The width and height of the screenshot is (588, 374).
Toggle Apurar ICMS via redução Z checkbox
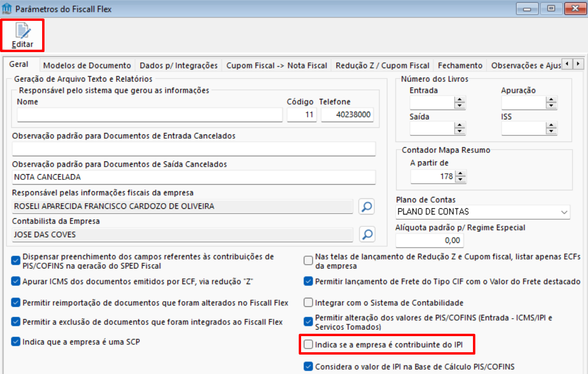click(x=16, y=282)
